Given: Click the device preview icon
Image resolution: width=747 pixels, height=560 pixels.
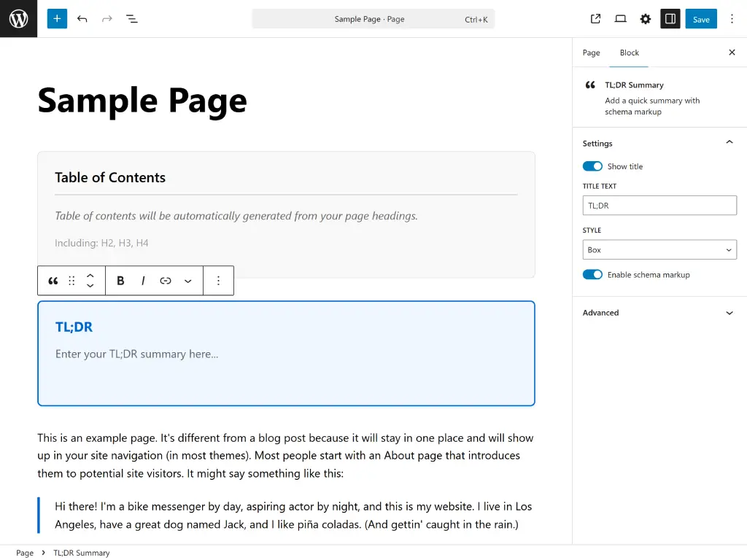Looking at the screenshot, I should 620,19.
